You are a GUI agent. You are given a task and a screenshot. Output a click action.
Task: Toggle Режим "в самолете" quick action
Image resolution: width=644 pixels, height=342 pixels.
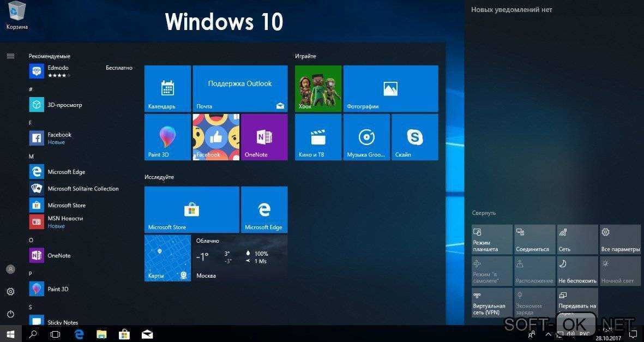(x=492, y=271)
